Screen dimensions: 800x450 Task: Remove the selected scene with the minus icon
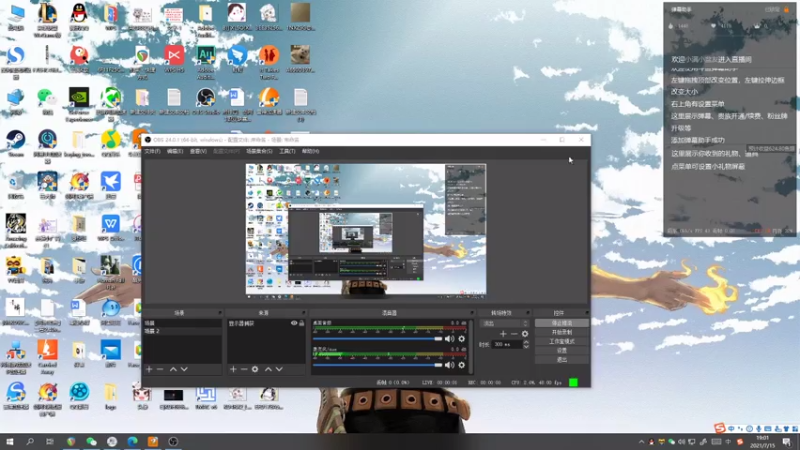tap(160, 369)
